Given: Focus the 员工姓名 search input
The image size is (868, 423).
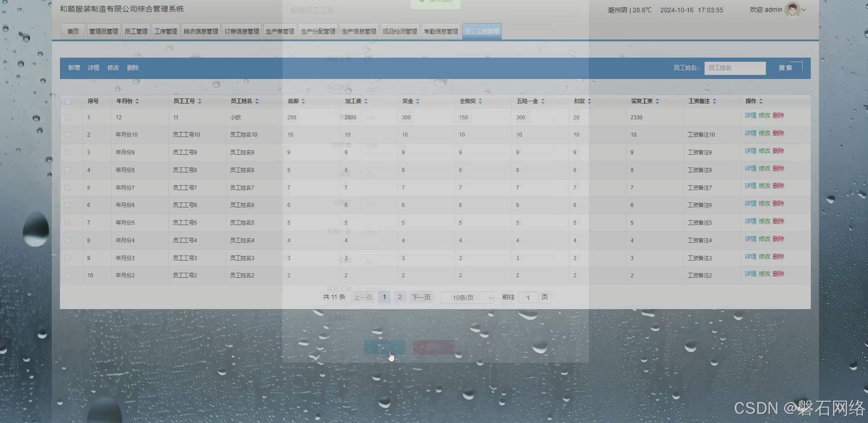Looking at the screenshot, I should [735, 68].
